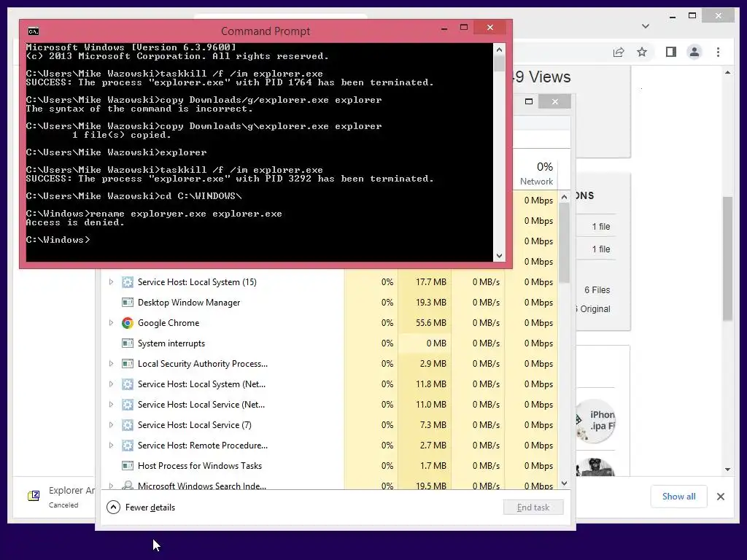Viewport: 747px width, 560px height.
Task: Click Service Host: Local System (Net... icon
Action: pos(127,384)
